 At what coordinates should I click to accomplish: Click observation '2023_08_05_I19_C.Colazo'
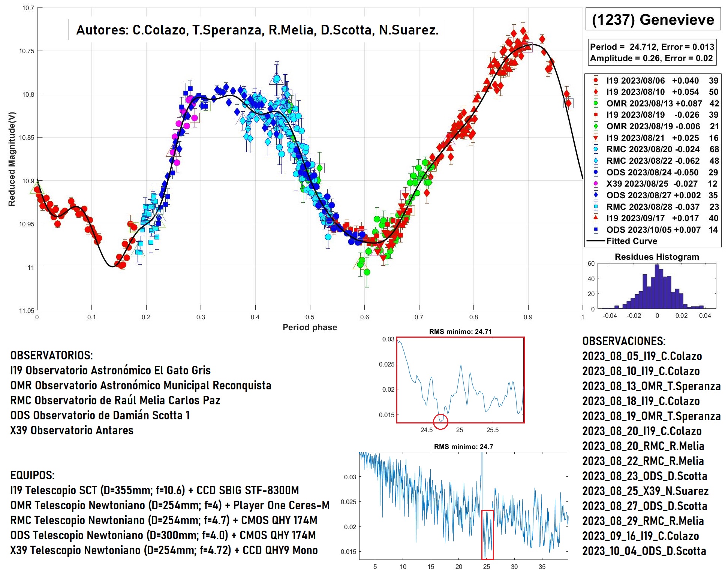tap(642, 356)
